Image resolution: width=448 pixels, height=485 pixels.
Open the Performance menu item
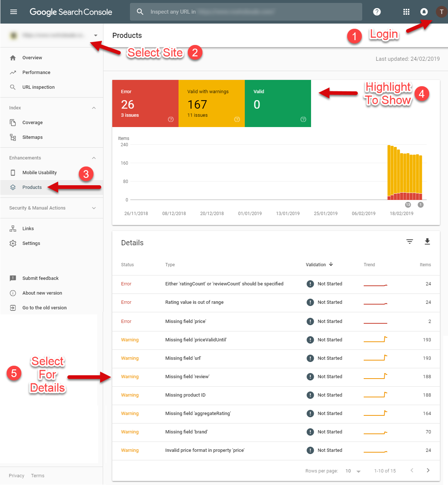pyautogui.click(x=52, y=73)
